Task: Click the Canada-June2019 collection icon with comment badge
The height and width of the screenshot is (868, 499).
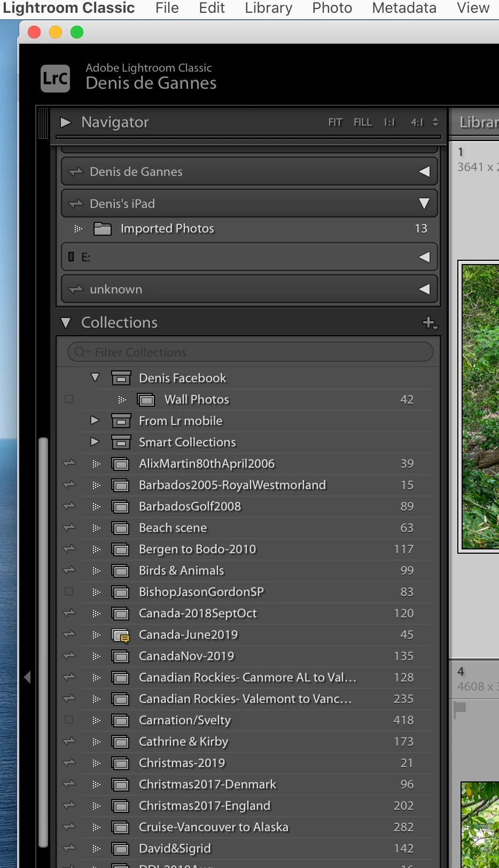Action: (x=121, y=635)
